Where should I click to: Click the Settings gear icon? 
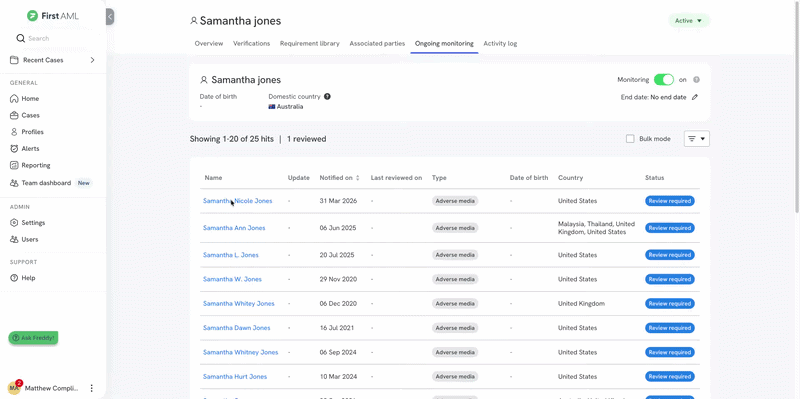[x=14, y=222]
